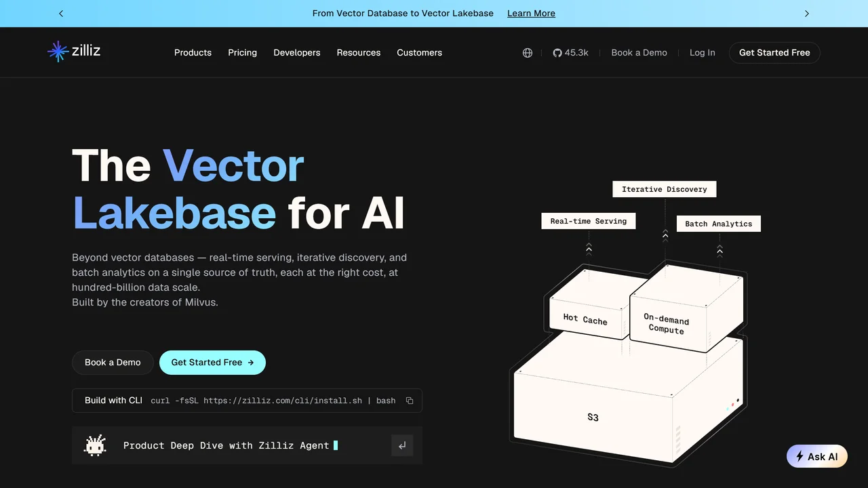Click the Batch Analytics diagram label

pos(719,224)
